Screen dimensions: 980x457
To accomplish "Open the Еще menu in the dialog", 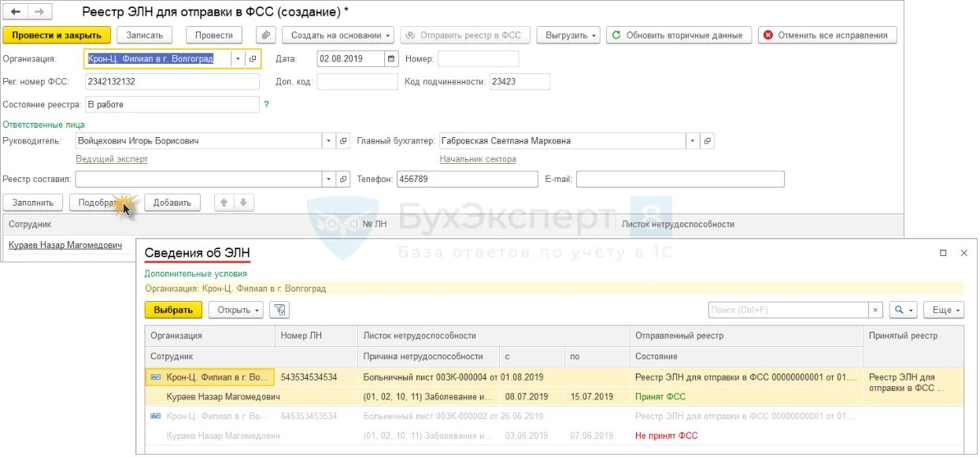I will click(x=943, y=310).
